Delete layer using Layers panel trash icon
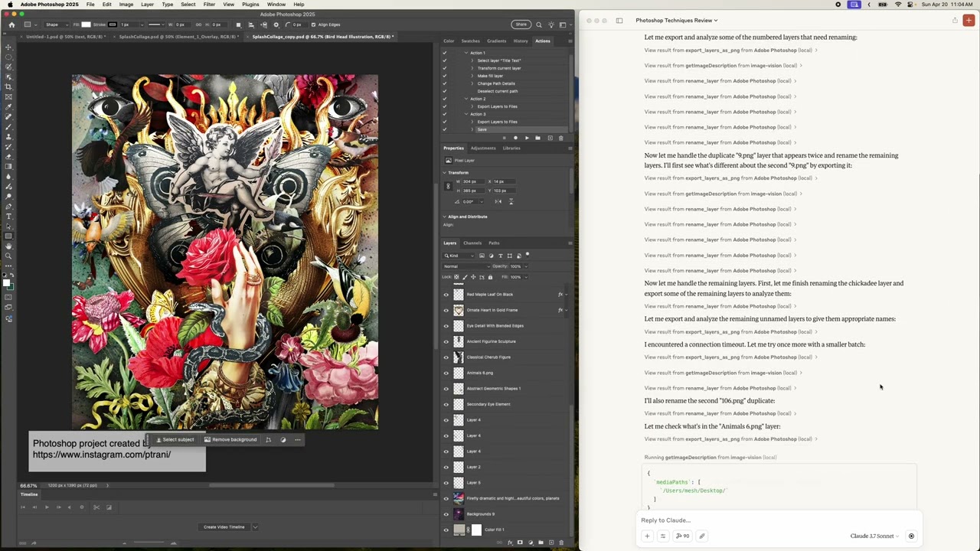Image resolution: width=980 pixels, height=551 pixels. (561, 543)
